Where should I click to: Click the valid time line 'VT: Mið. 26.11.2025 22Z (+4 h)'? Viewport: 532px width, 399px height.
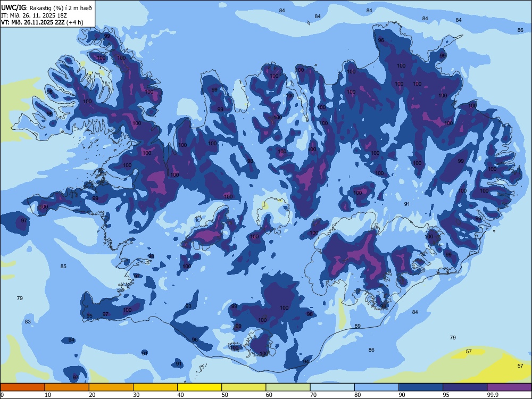pos(42,22)
